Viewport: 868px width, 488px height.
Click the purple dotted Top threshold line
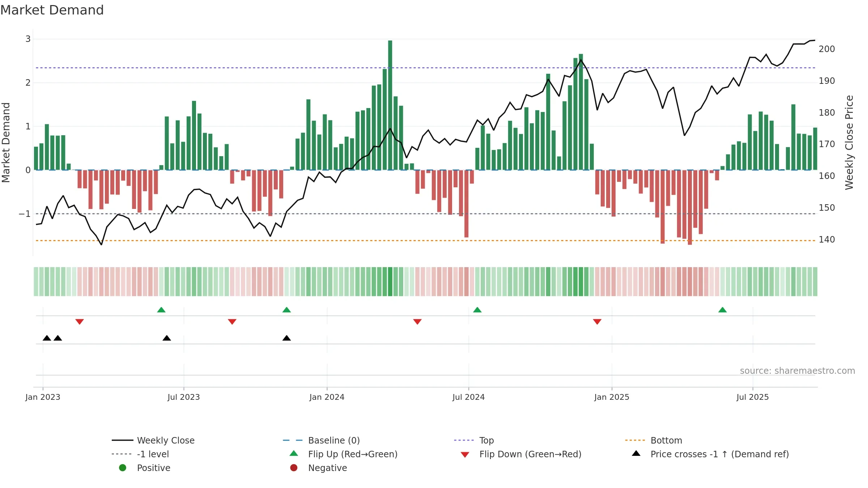coord(425,68)
